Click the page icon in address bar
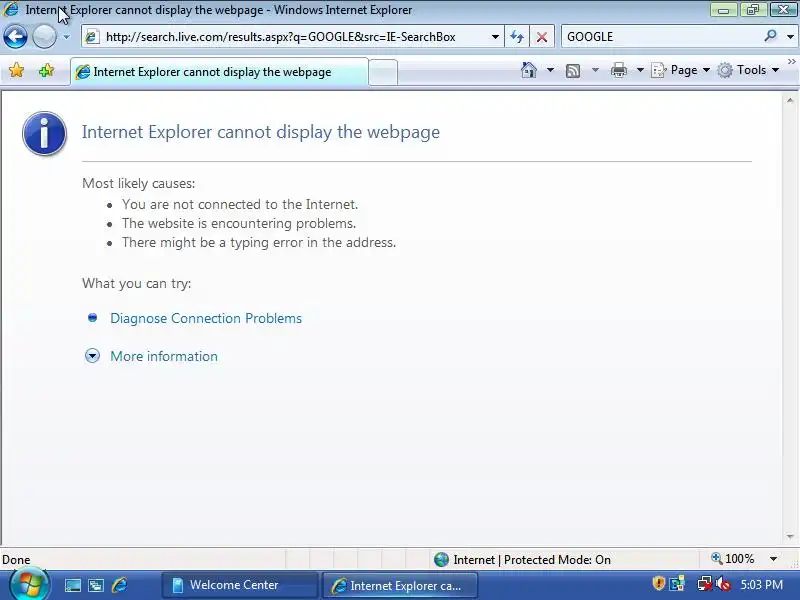This screenshot has height=600, width=800. [x=92, y=37]
